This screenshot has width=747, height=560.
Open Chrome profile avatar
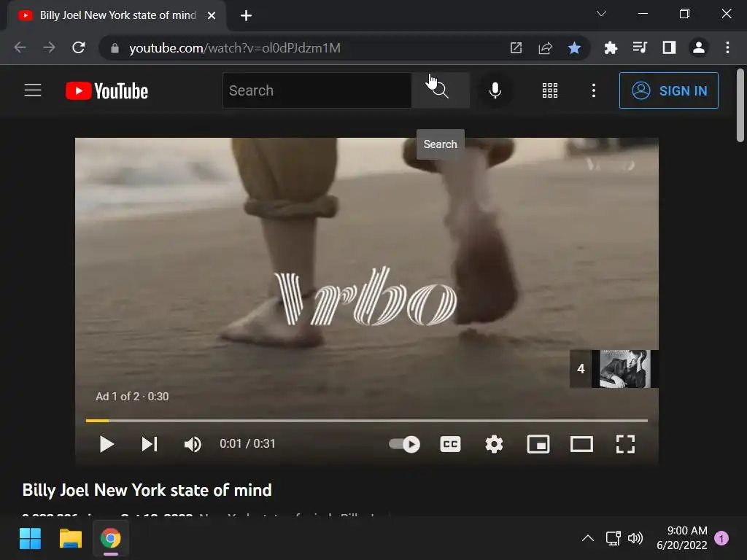(699, 47)
